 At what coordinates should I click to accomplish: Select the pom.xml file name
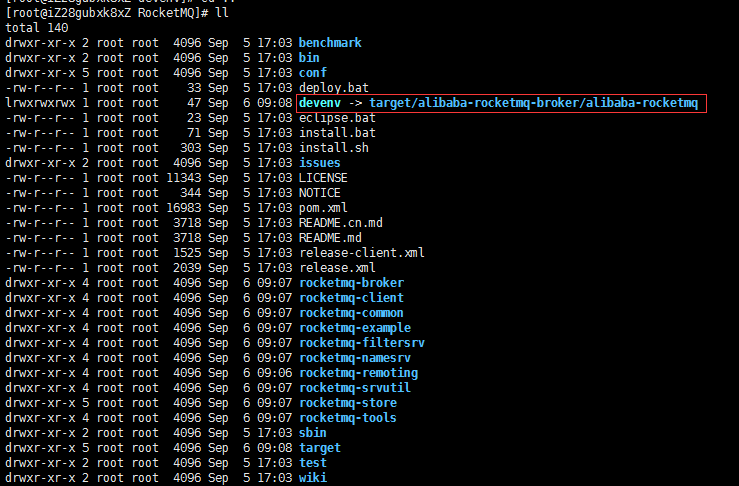point(323,208)
